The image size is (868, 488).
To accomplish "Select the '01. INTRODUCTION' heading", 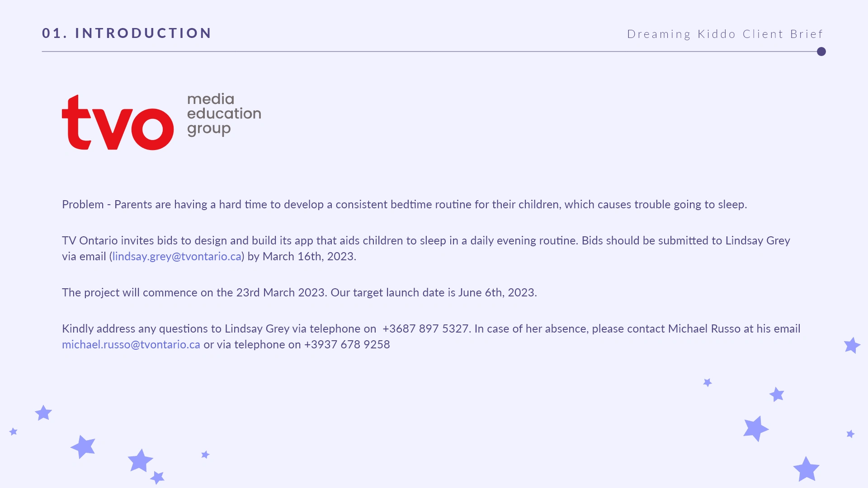I will point(127,33).
